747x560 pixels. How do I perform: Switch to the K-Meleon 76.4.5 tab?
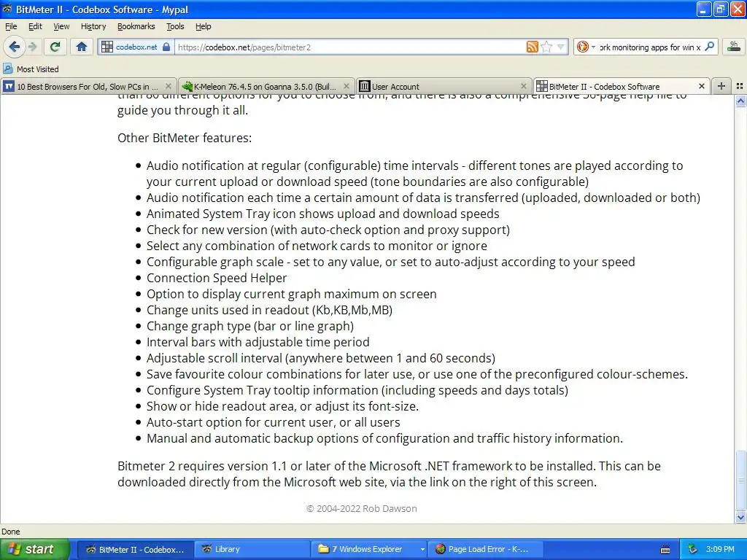pyautogui.click(x=266, y=87)
